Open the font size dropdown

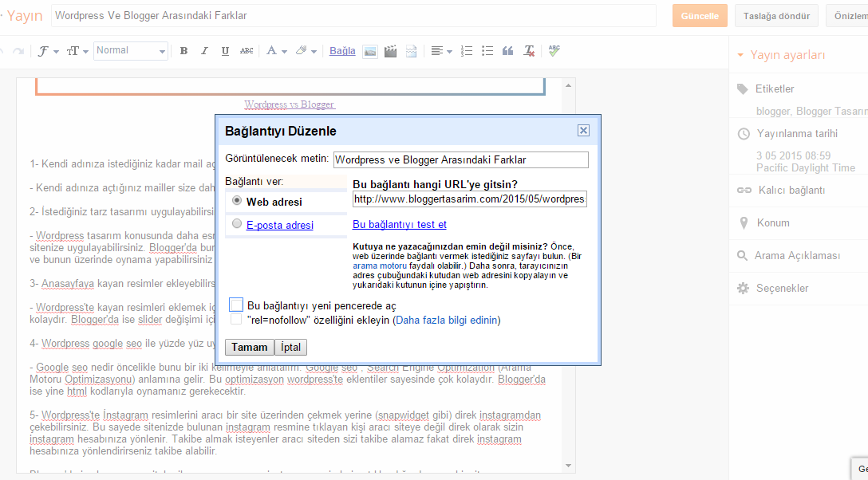click(77, 51)
